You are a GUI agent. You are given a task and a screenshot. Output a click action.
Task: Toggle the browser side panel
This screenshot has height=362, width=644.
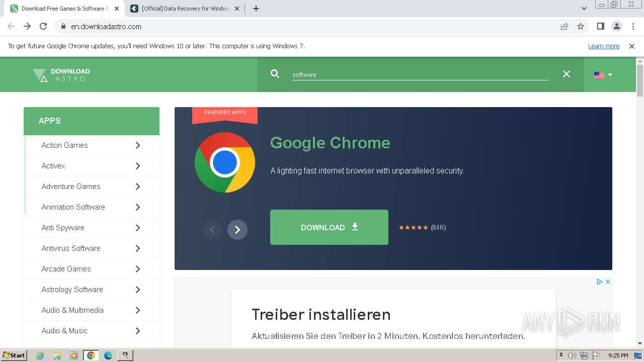pos(601,26)
